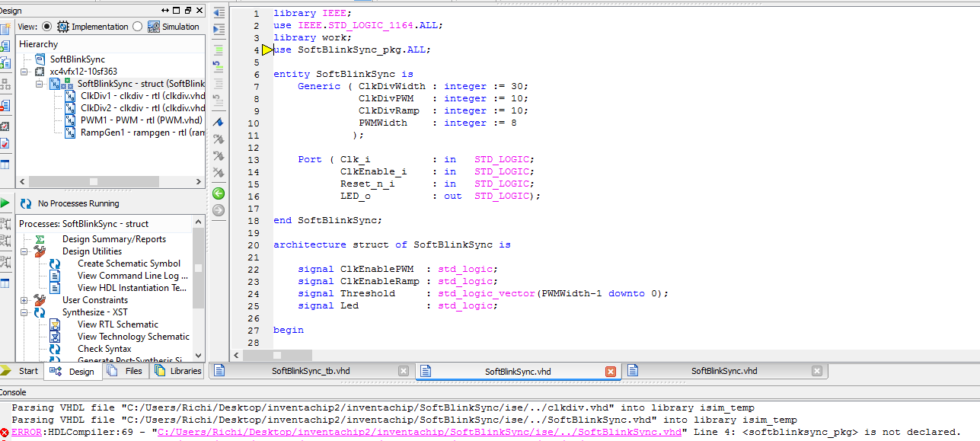
Task: Click the Add Copy of Source icon in the sidebar
Action: tap(5, 64)
